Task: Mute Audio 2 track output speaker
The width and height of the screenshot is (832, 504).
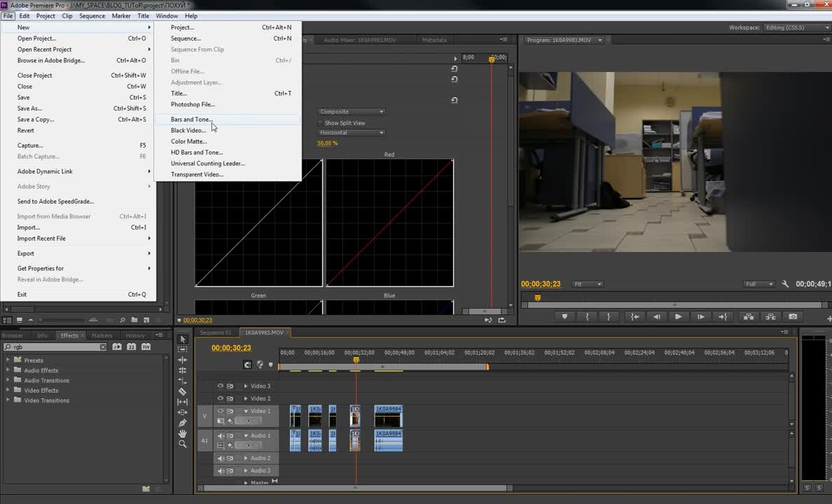Action: 220,458
